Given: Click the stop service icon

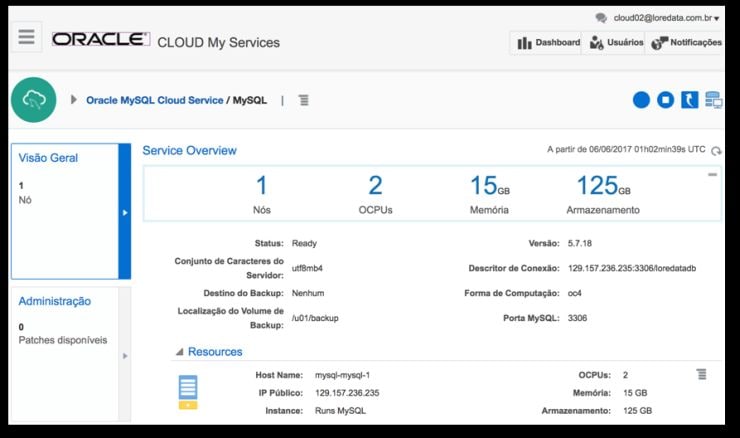Looking at the screenshot, I should 666,100.
